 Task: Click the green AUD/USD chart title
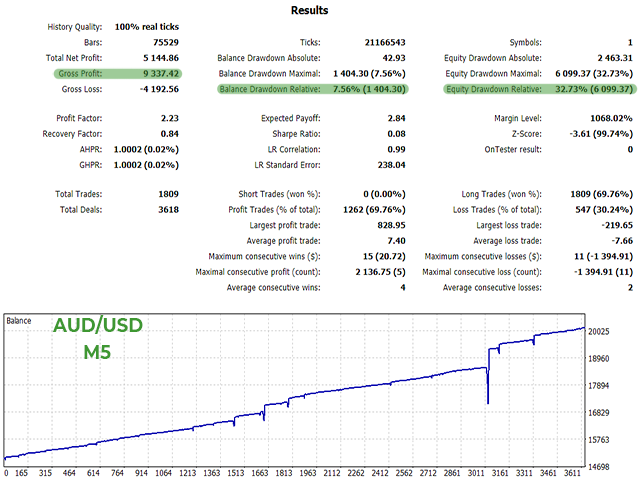point(99,327)
